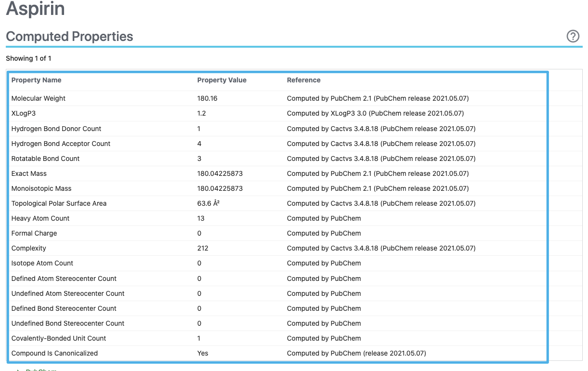Open the Computed Properties help icon
Image resolution: width=588 pixels, height=371 pixels.
click(573, 36)
